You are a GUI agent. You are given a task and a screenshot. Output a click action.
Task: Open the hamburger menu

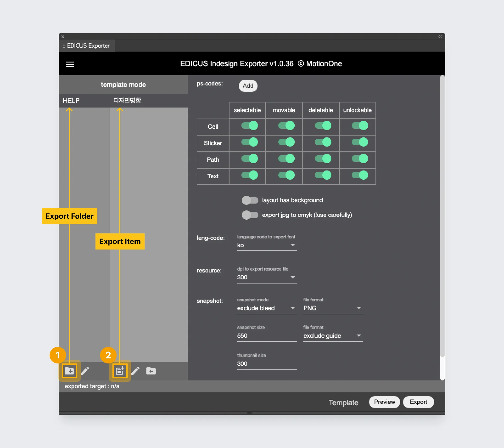click(70, 64)
